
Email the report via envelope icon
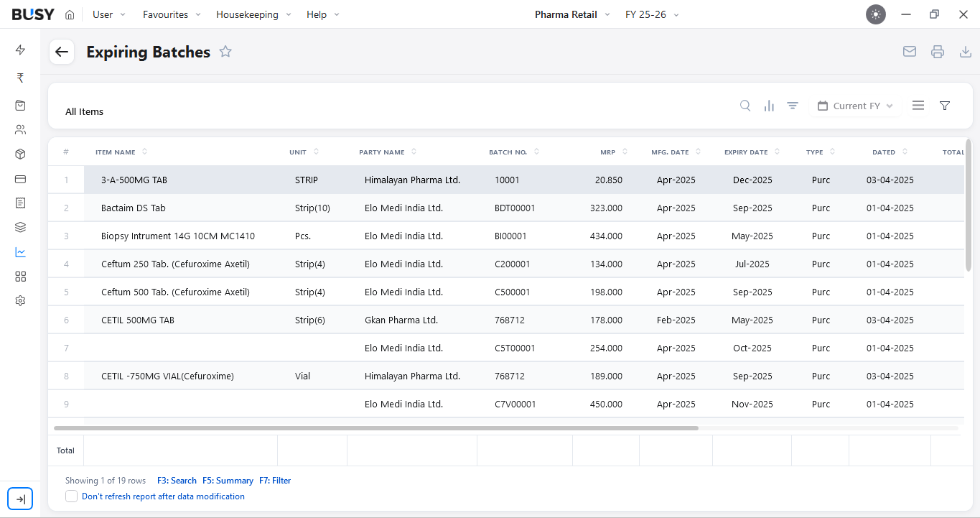click(x=910, y=52)
